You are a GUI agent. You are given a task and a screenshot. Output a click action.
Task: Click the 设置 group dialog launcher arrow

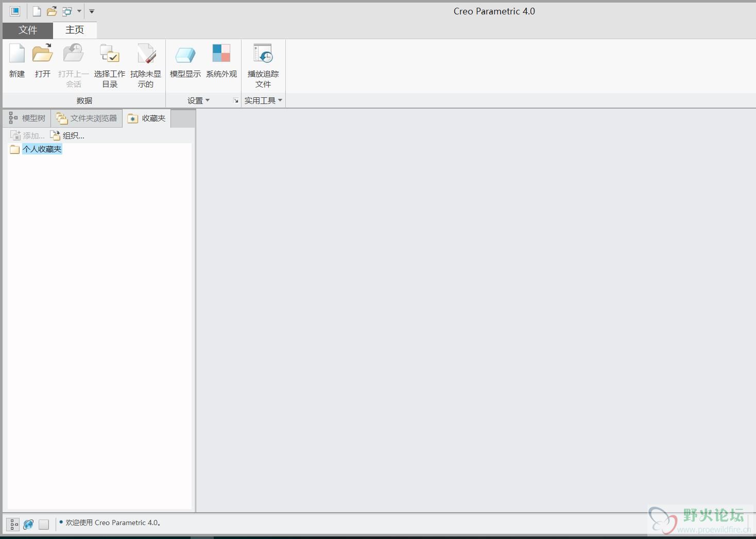click(236, 100)
